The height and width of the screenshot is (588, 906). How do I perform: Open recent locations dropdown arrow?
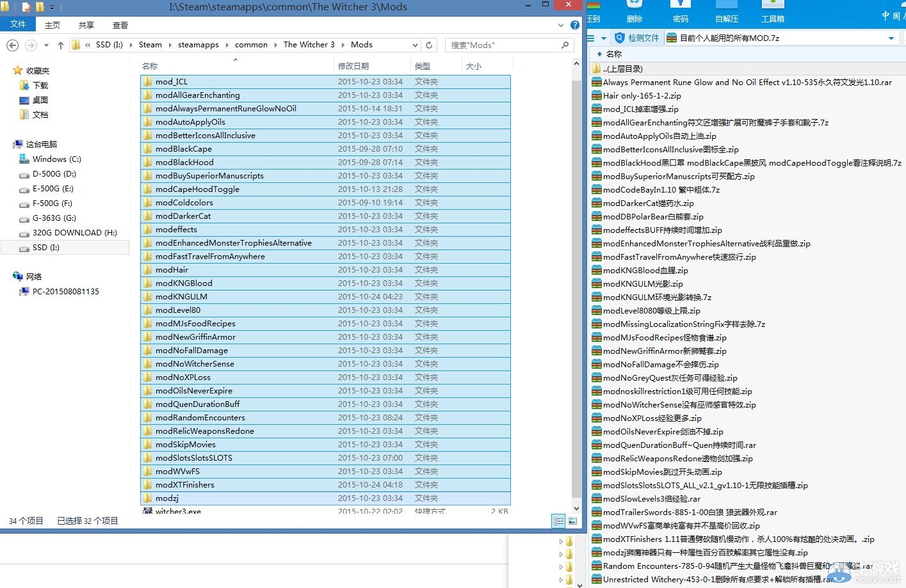[x=46, y=45]
